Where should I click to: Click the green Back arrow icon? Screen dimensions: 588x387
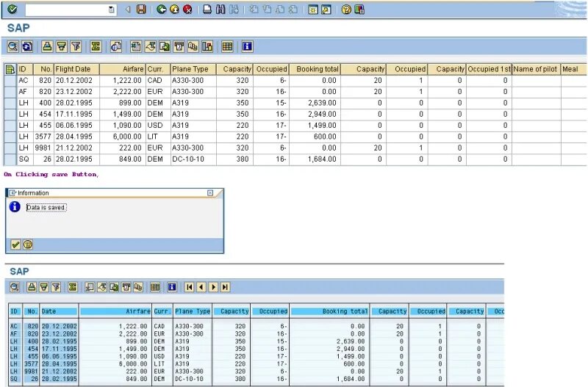click(x=161, y=10)
